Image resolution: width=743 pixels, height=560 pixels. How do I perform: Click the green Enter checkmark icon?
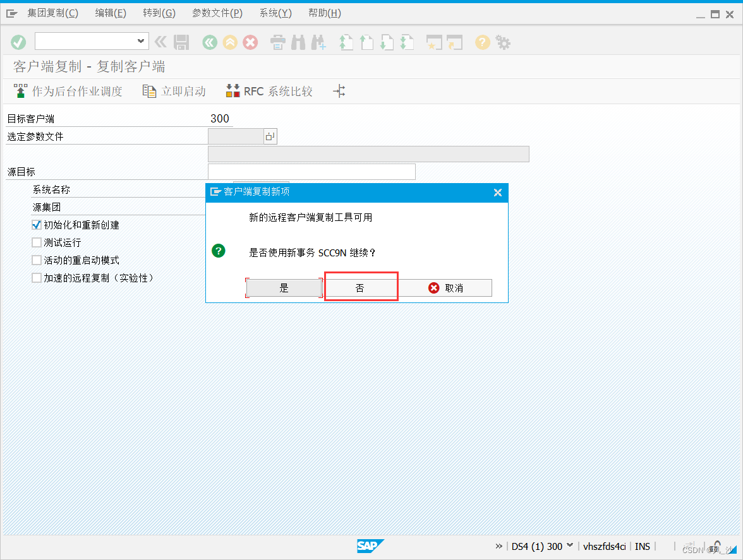[x=18, y=42]
